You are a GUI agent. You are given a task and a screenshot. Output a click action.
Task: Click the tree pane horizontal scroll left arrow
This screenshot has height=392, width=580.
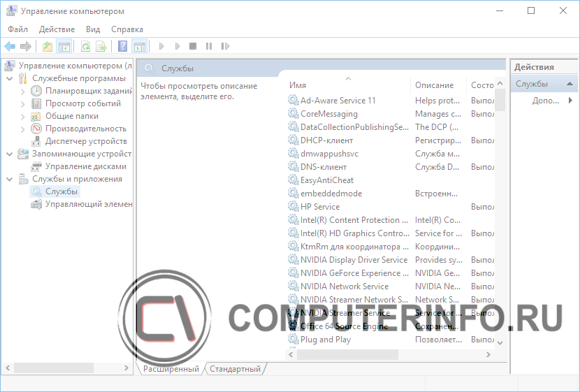point(8,368)
